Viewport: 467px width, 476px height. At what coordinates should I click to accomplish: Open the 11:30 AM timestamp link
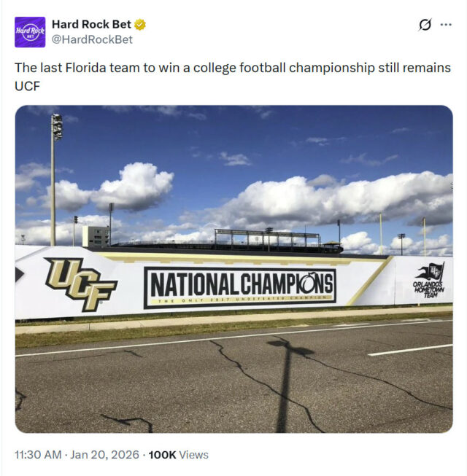(39, 454)
